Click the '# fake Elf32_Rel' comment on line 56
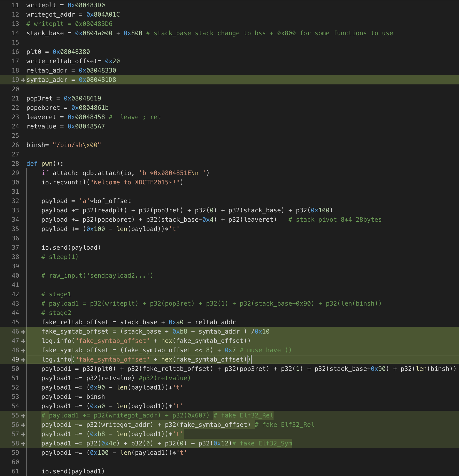 click(285, 425)
